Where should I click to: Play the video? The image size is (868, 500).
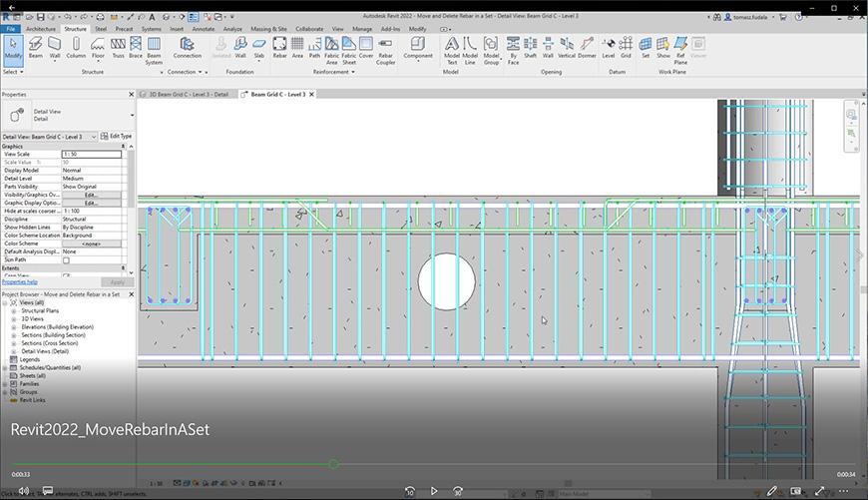tap(434, 491)
